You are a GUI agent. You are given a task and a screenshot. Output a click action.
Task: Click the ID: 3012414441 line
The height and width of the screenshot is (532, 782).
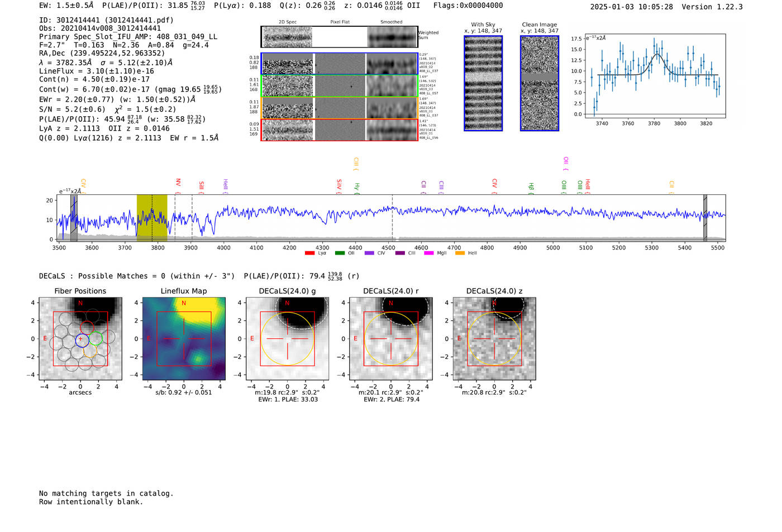click(106, 20)
